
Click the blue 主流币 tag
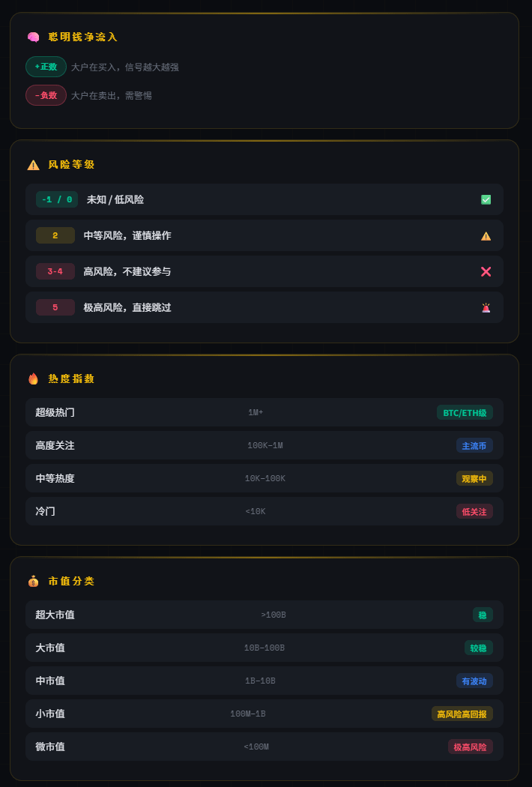474,446
